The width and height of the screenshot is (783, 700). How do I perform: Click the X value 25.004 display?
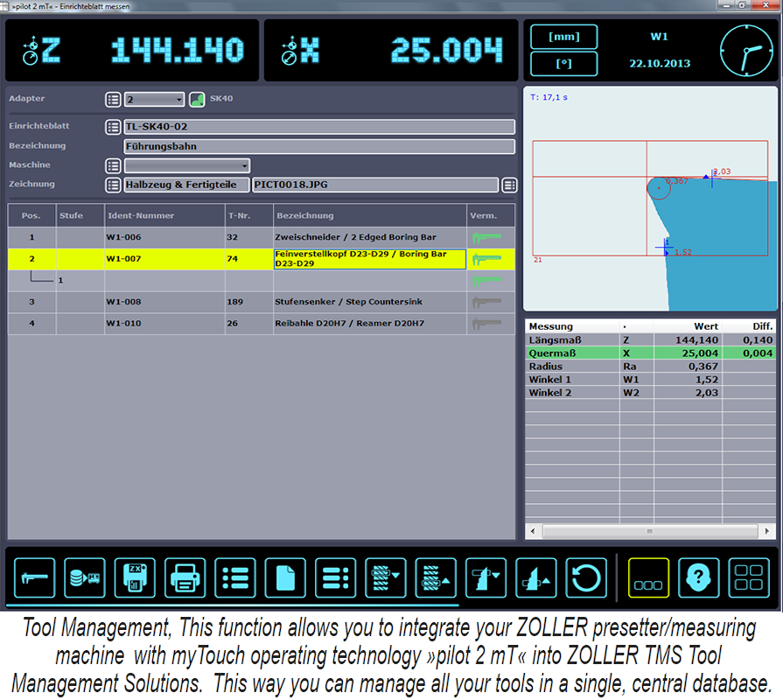(x=446, y=51)
